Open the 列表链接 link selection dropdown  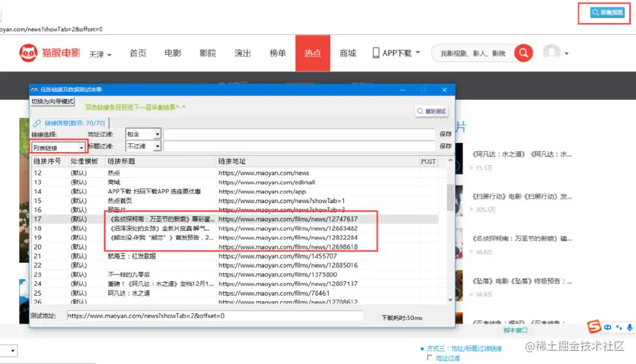click(x=58, y=148)
